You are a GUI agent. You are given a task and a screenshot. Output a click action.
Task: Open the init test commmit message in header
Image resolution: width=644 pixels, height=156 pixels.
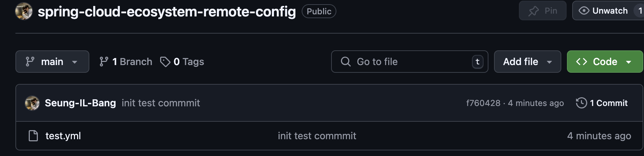[x=161, y=103]
